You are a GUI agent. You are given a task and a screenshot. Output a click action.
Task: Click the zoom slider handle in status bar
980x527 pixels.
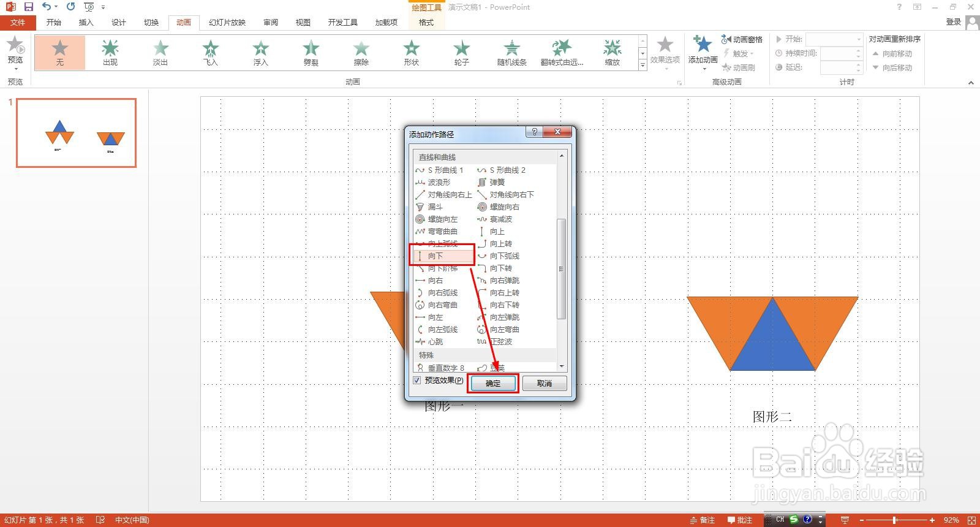895,520
